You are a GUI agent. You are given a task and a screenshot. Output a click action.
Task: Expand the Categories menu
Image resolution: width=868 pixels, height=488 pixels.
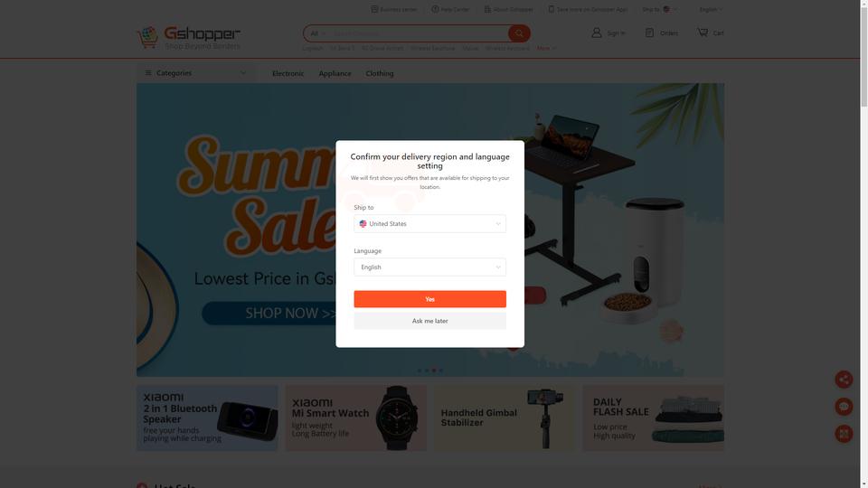click(x=195, y=73)
